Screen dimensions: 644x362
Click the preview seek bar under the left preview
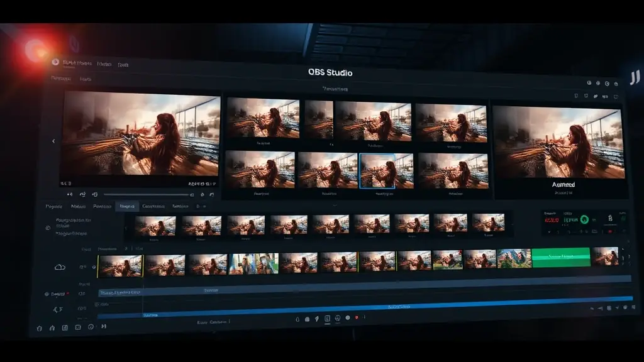pyautogui.click(x=147, y=195)
